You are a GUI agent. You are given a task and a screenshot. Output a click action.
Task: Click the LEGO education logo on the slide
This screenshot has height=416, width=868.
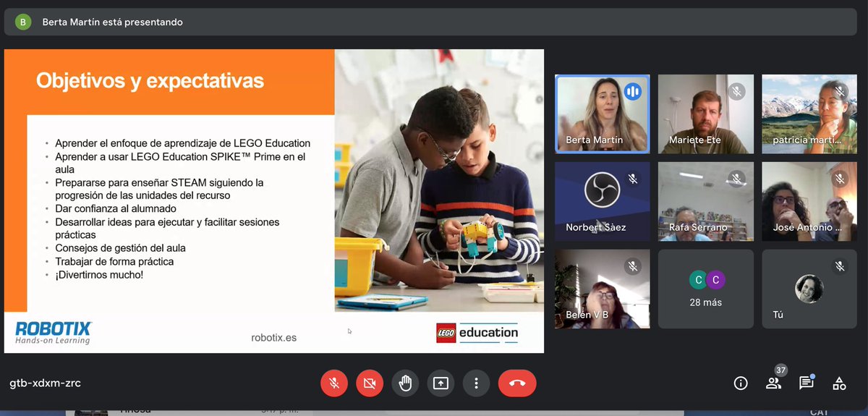coord(477,333)
